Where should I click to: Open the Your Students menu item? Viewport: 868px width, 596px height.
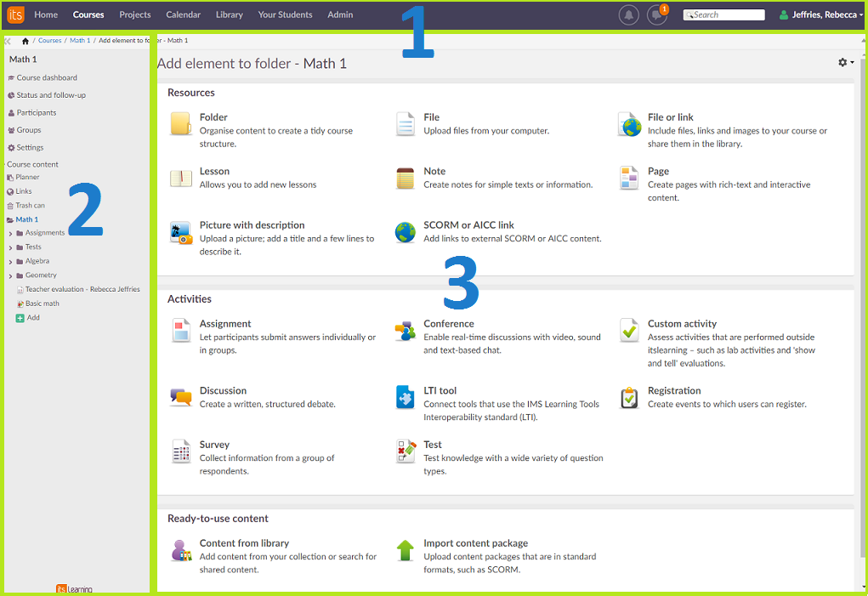285,15
